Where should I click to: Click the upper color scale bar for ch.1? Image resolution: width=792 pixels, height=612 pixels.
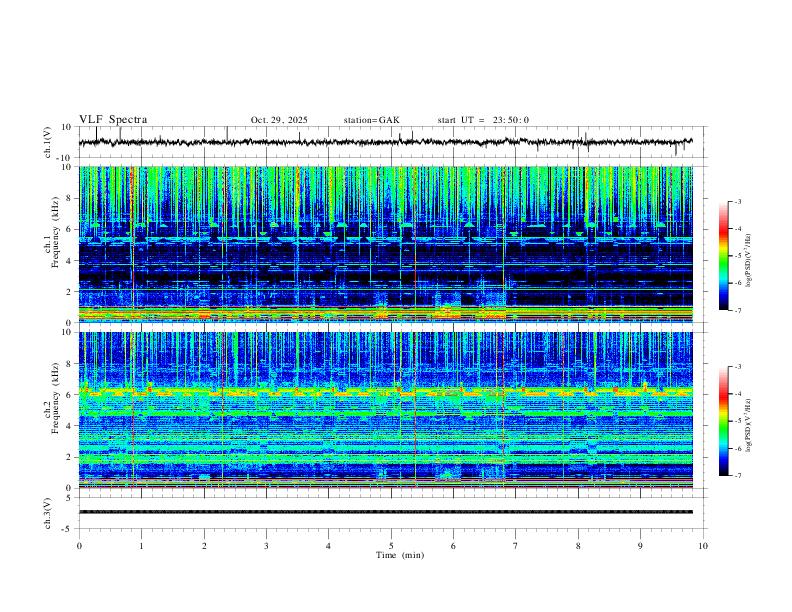tap(723, 256)
